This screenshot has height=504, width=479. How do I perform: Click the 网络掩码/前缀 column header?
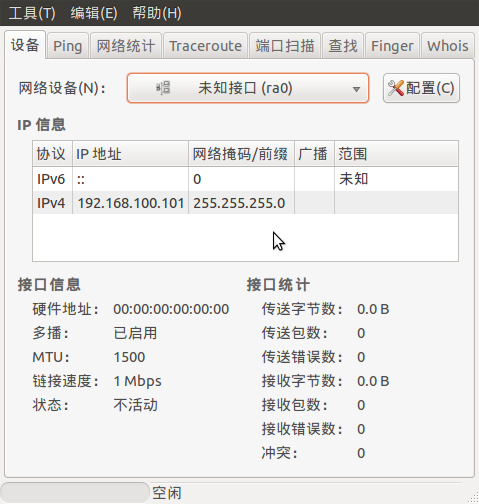pyautogui.click(x=241, y=154)
